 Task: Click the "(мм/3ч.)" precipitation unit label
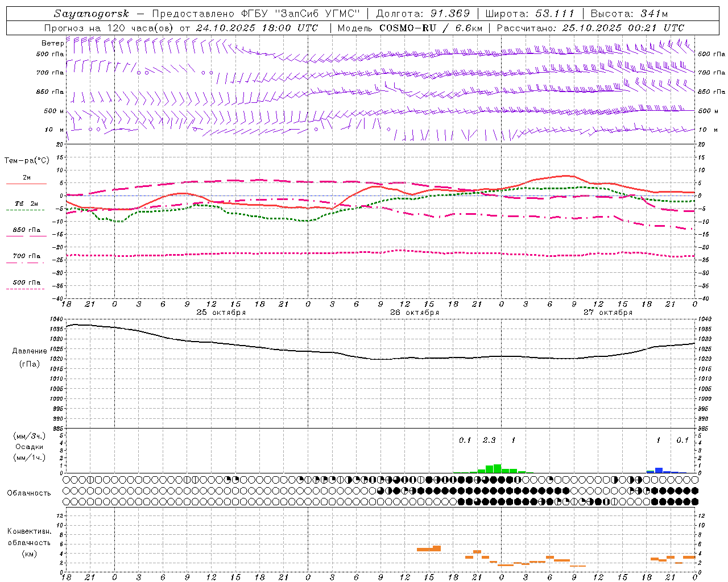[x=28, y=436]
